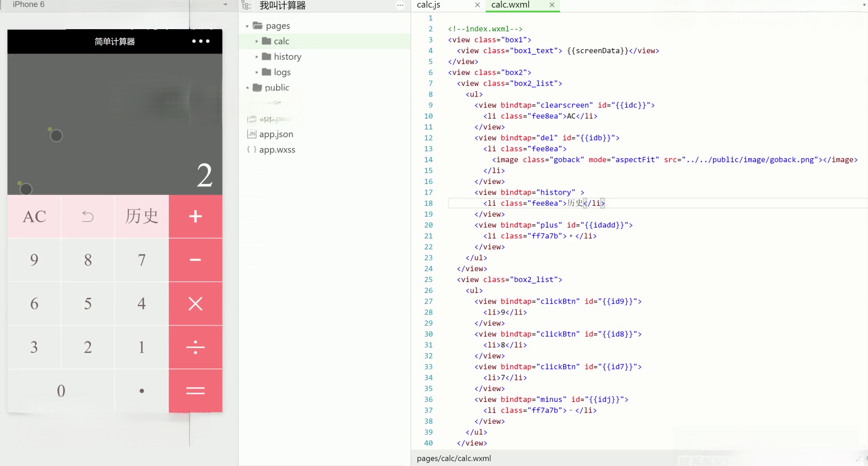Click line number 18 in gutter
Screen dimensions: 868x466
[428, 203]
